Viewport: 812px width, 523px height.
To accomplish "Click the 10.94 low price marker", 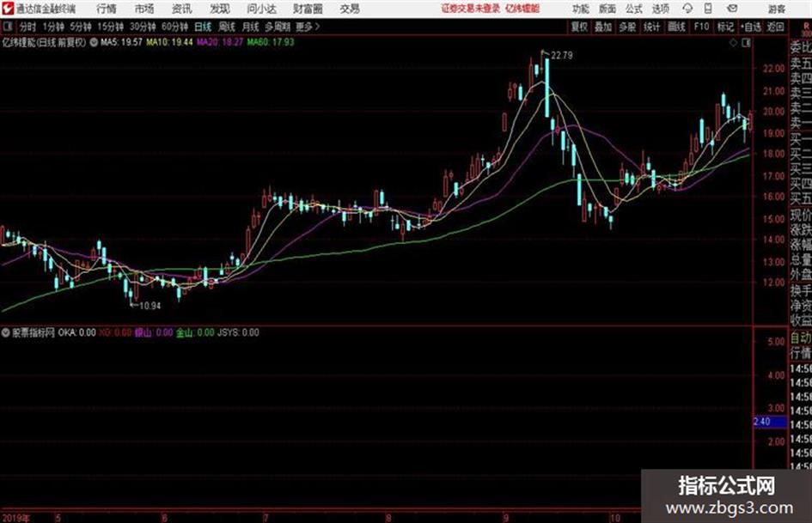I will (x=150, y=306).
